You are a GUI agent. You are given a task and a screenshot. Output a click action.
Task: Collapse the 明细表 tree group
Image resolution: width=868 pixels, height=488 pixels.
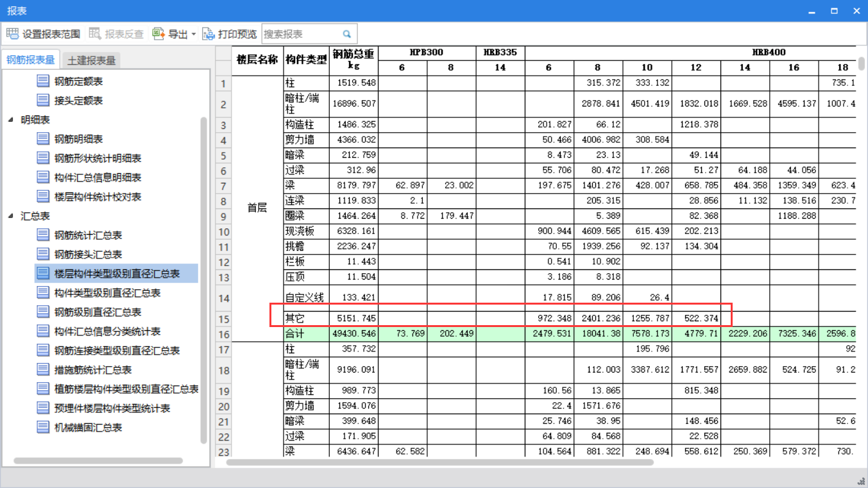point(10,120)
